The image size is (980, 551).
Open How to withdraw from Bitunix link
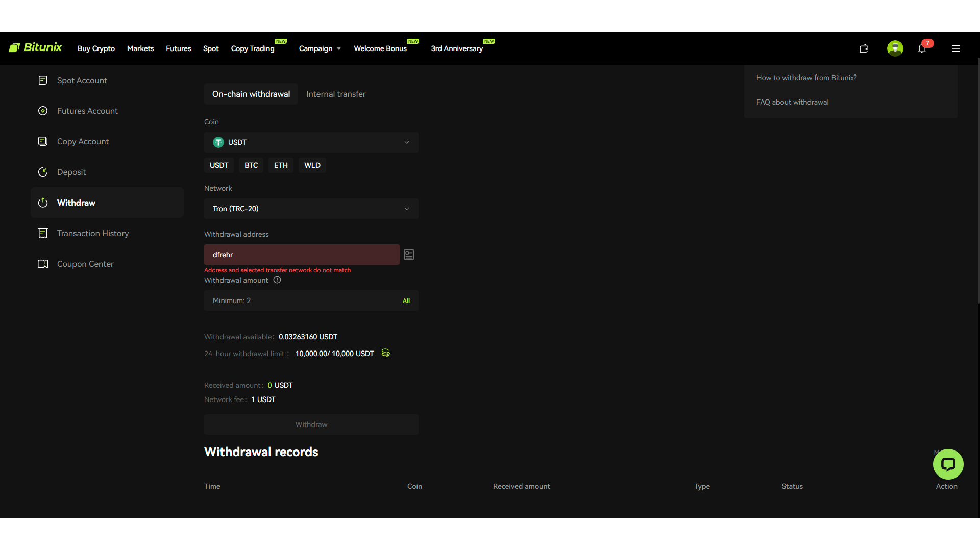[x=806, y=78]
